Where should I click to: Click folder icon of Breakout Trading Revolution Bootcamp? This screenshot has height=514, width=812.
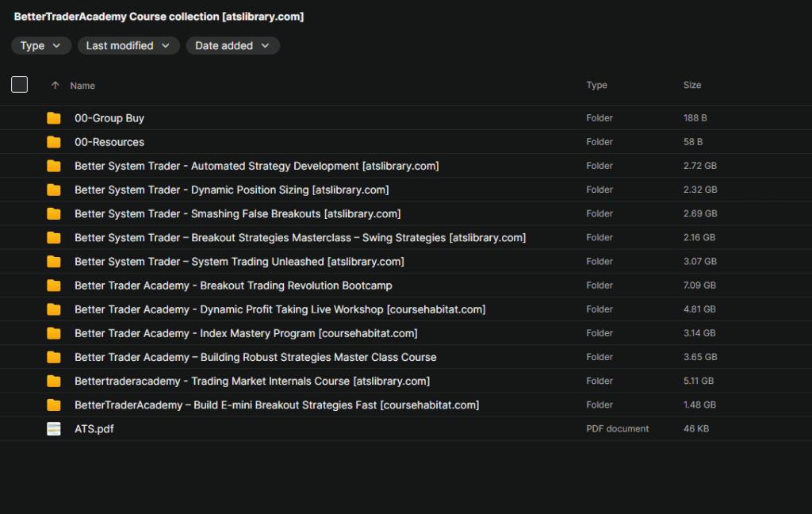pyautogui.click(x=54, y=286)
